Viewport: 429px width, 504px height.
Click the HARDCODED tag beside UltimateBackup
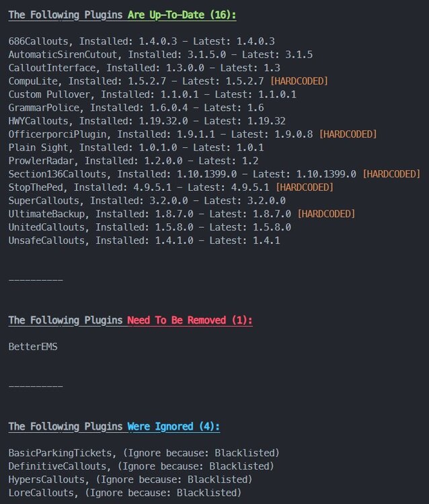(x=326, y=214)
